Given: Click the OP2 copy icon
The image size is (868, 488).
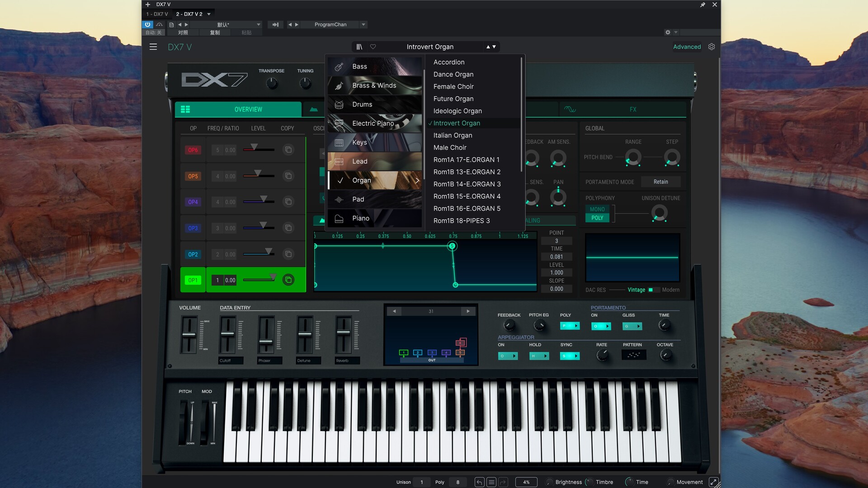Looking at the screenshot, I should pos(288,254).
